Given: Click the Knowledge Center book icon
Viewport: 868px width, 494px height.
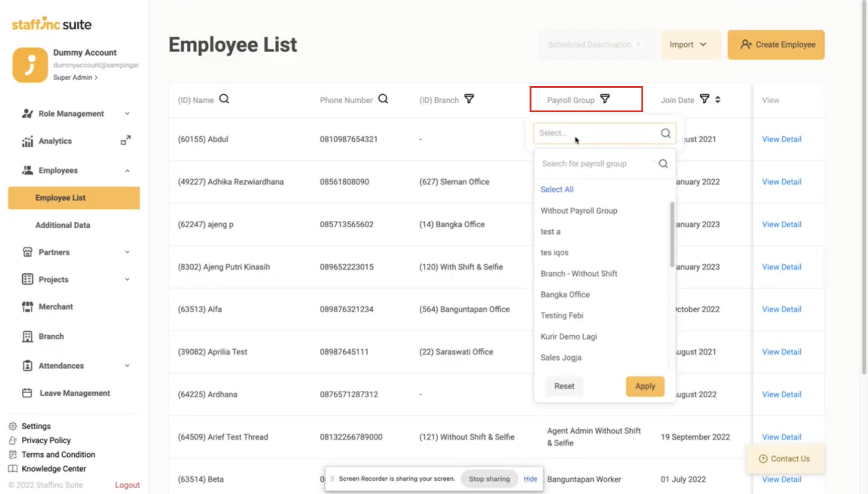Looking at the screenshot, I should coord(13,469).
